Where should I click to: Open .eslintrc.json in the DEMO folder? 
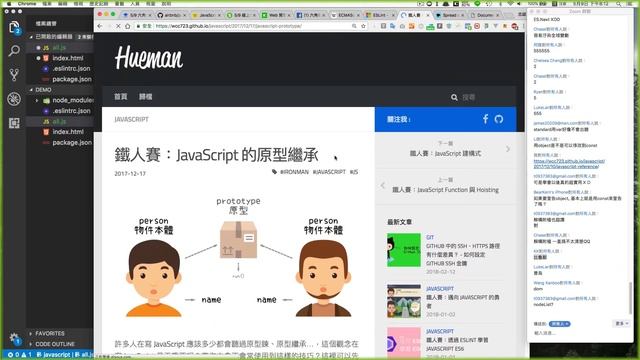coord(61,111)
